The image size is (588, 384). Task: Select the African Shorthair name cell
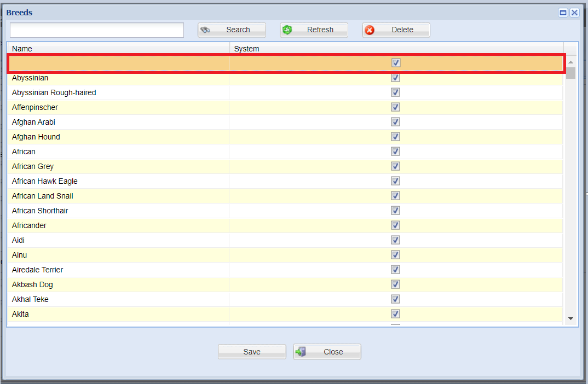[x=118, y=211]
